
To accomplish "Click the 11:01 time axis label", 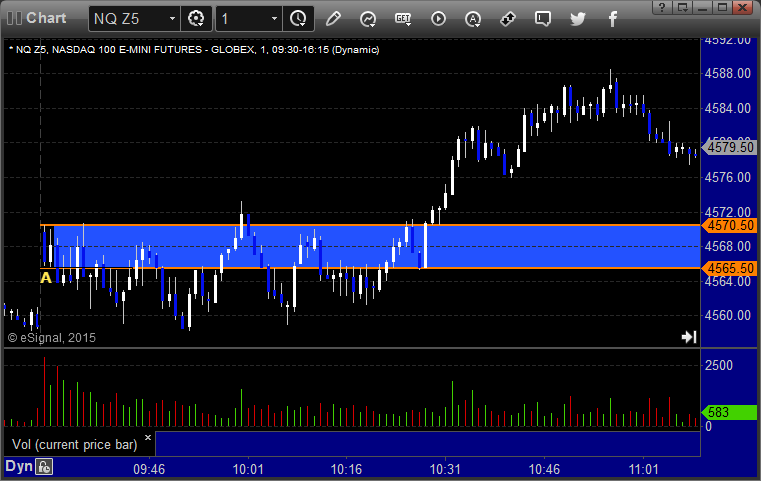I will tap(644, 469).
